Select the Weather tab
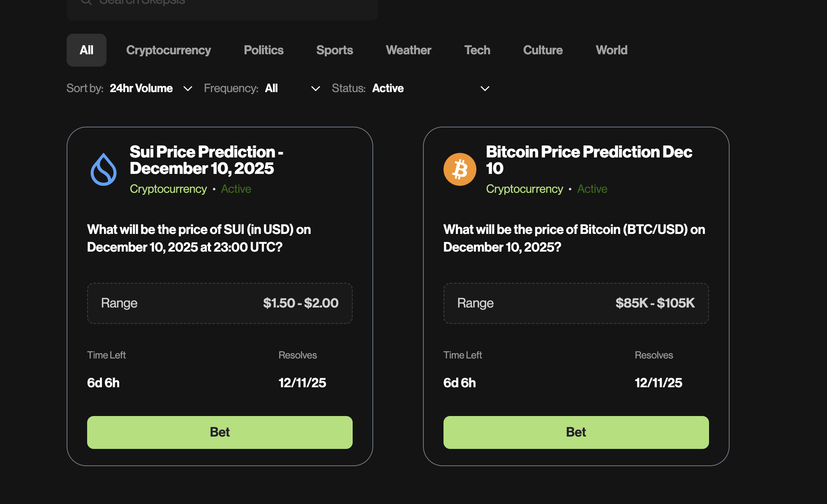 [x=409, y=50]
